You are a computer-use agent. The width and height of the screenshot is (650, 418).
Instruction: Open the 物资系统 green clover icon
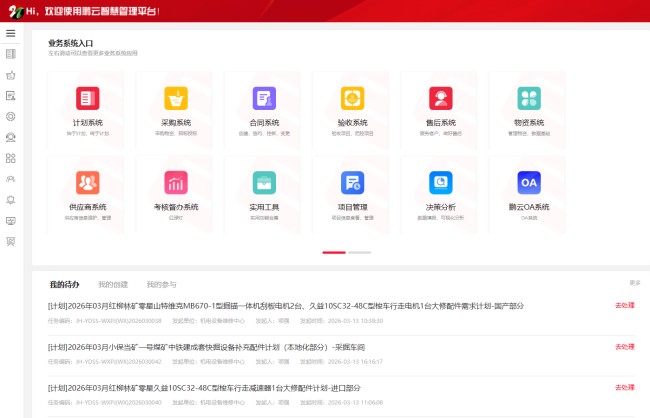point(529,98)
